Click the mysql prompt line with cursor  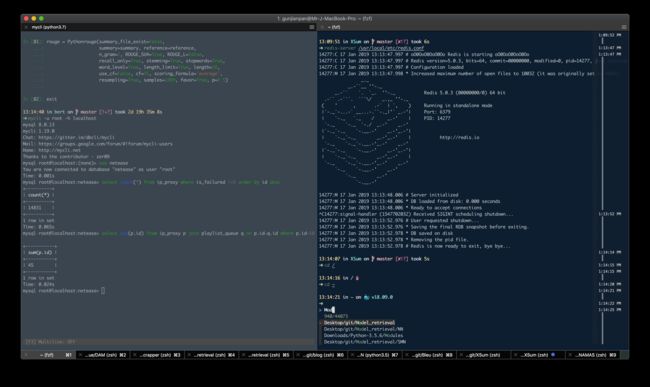click(x=64, y=291)
